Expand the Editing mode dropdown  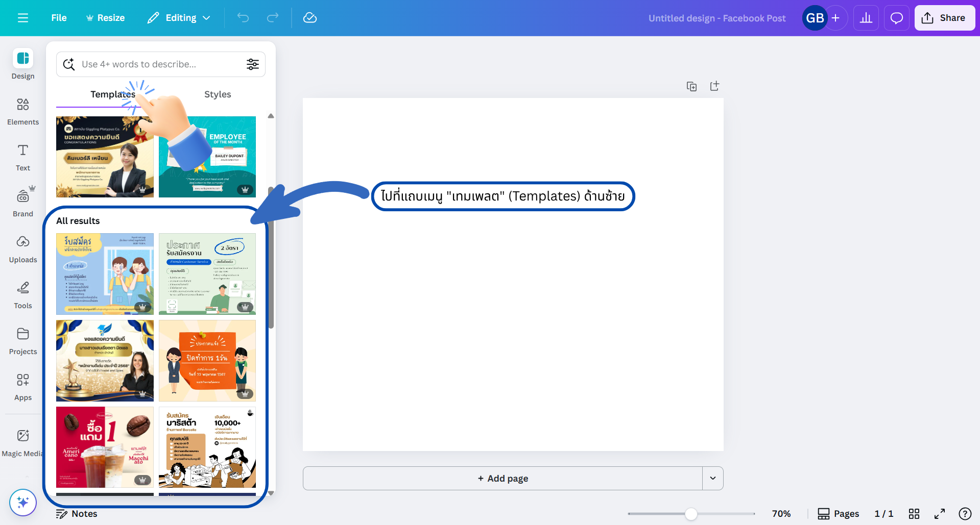(179, 18)
